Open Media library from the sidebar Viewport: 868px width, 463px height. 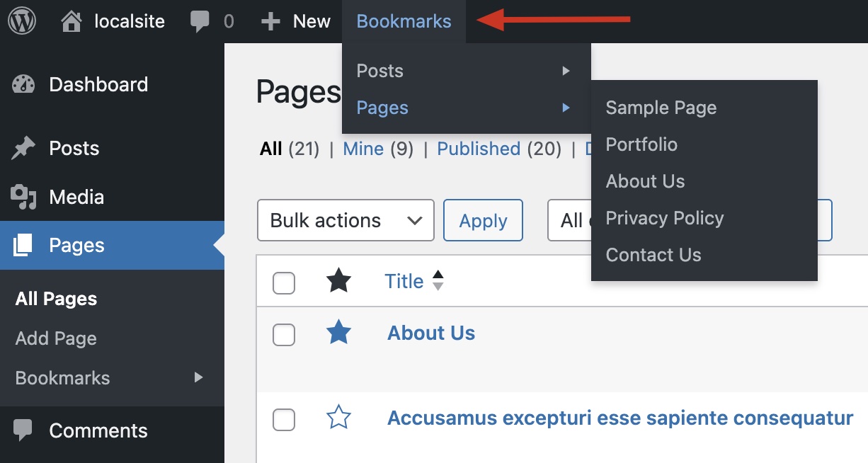tap(76, 197)
